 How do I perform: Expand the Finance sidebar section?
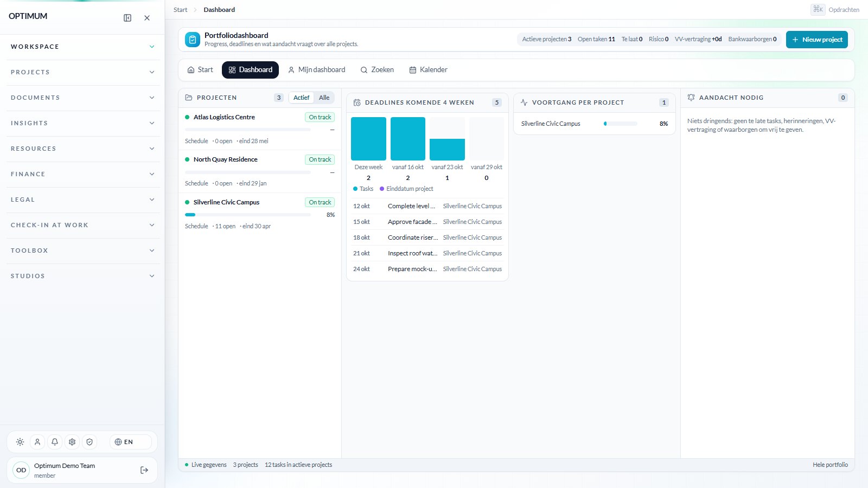tap(82, 174)
